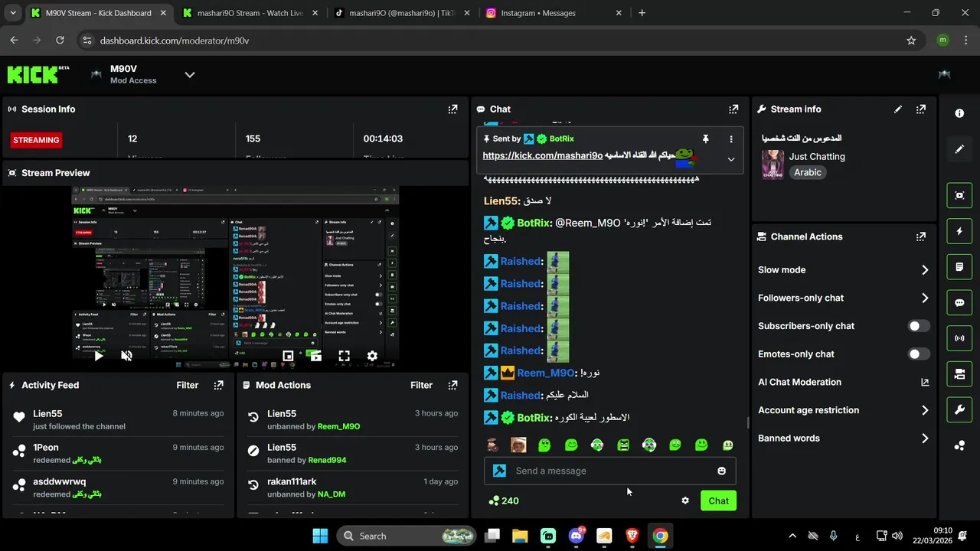Open chat settings gear icon

point(685,500)
